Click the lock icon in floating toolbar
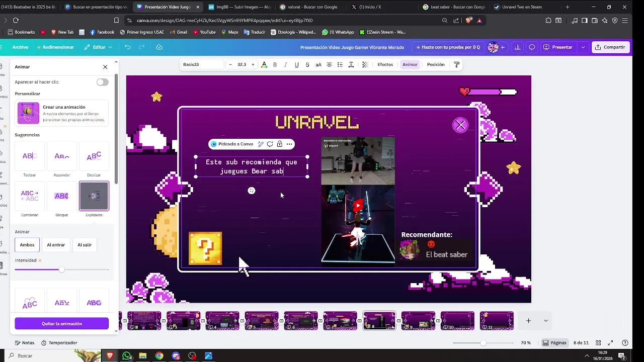 280,144
